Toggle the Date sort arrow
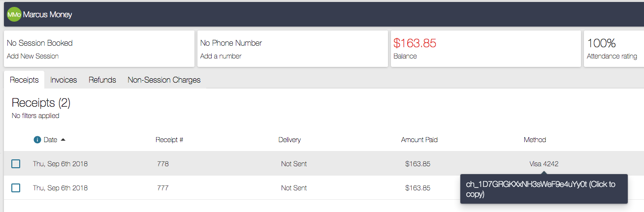 (63, 140)
